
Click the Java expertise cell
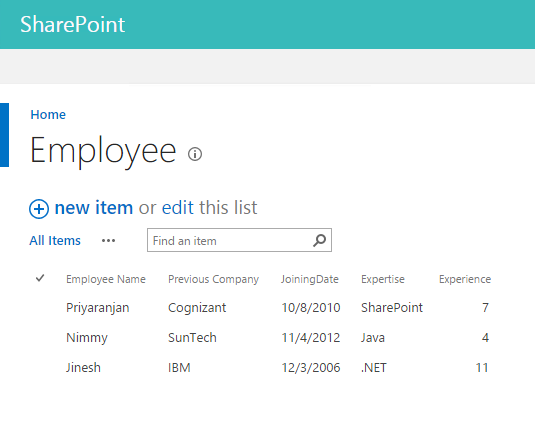(x=373, y=338)
